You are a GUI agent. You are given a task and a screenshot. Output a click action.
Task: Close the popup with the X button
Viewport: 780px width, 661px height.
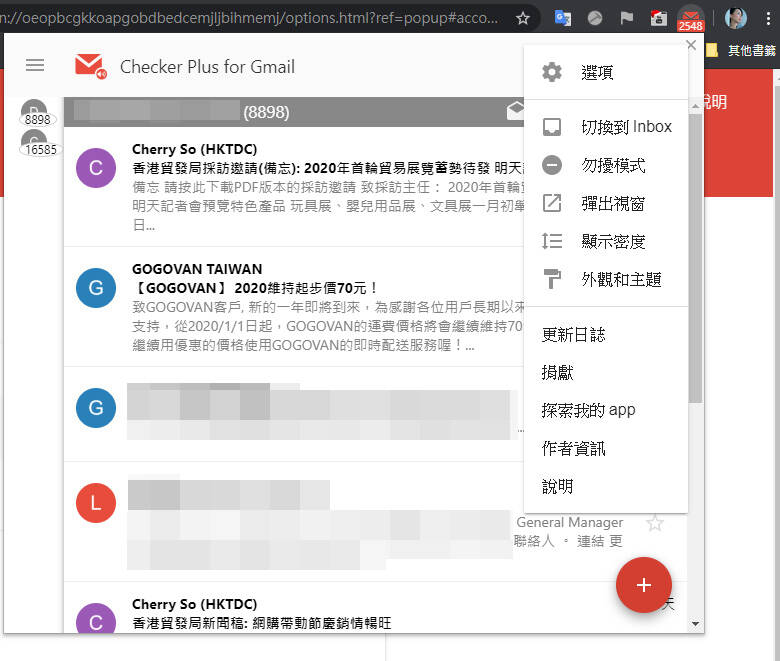[x=691, y=45]
